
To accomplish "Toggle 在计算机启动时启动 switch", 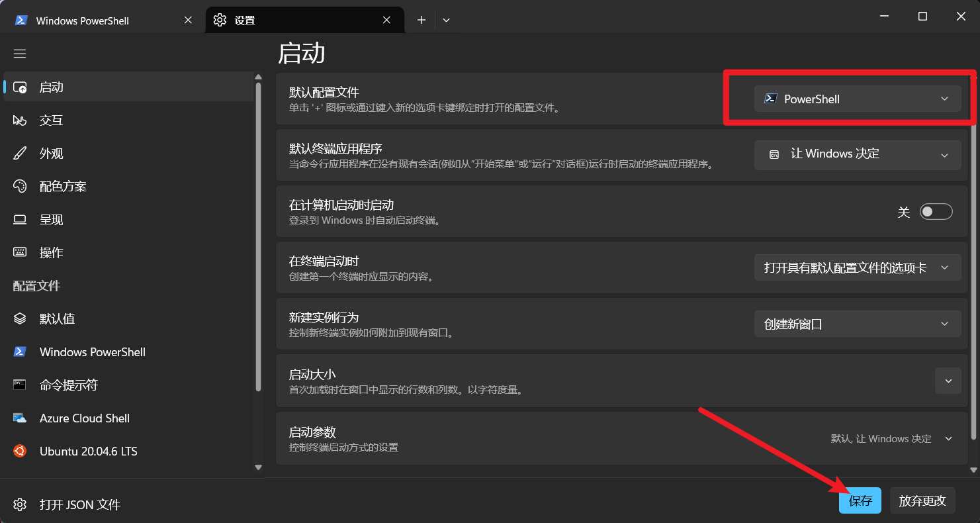I will (x=936, y=212).
